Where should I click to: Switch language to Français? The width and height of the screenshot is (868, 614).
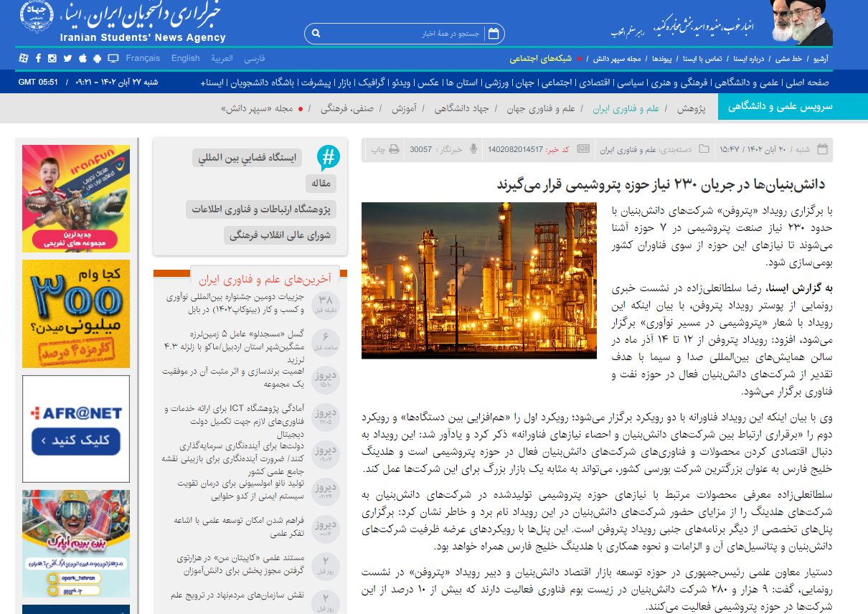coord(143,58)
